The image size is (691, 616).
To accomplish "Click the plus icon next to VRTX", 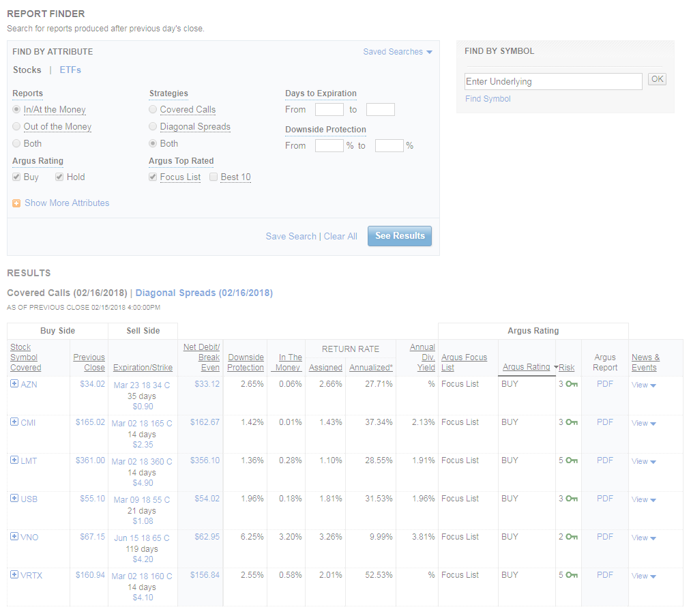I will coord(14,575).
